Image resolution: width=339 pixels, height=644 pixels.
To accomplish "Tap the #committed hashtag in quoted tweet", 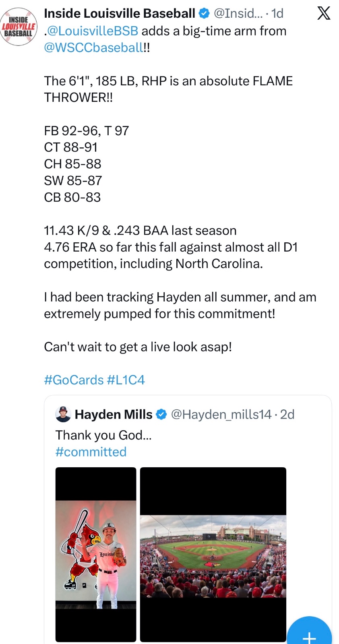I will [x=91, y=452].
